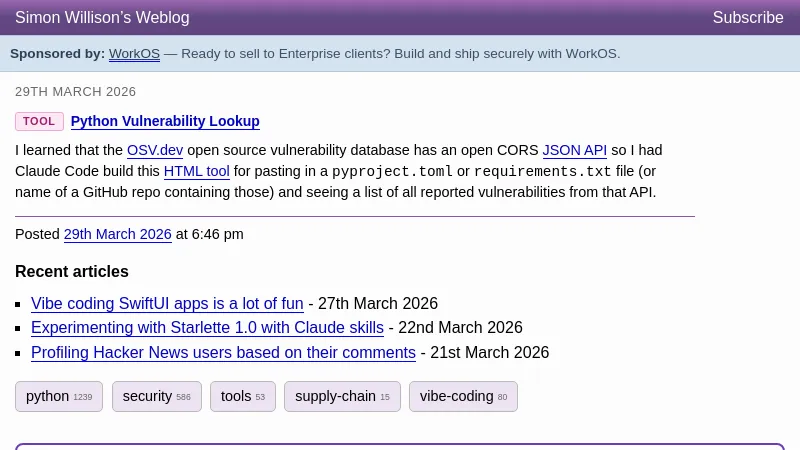Screen dimensions: 800x450
Task: Read Vibe coding SwiftUI apps article
Action: [167, 304]
